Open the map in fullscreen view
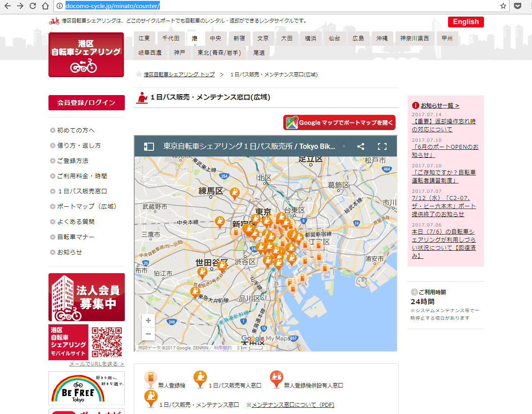532x414 pixels. [x=383, y=146]
